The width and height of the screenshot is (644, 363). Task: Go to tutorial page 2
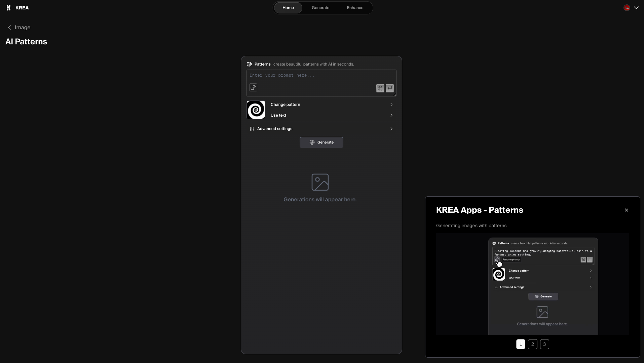pyautogui.click(x=532, y=344)
